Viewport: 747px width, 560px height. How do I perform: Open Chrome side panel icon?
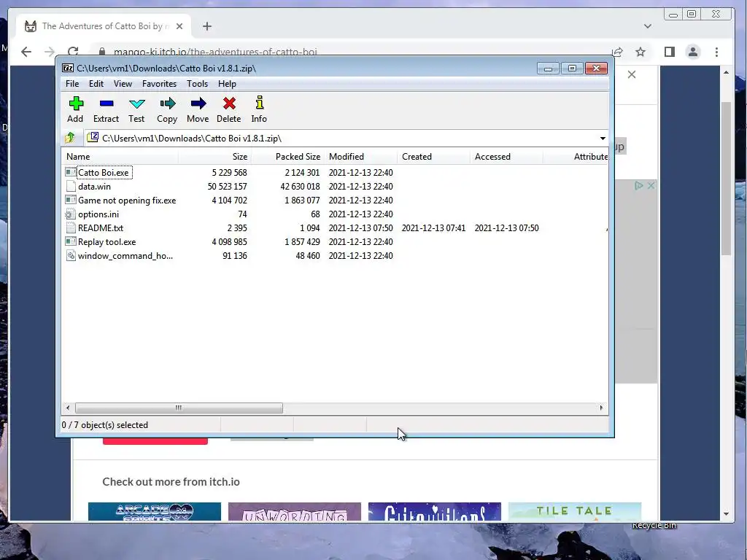click(670, 52)
